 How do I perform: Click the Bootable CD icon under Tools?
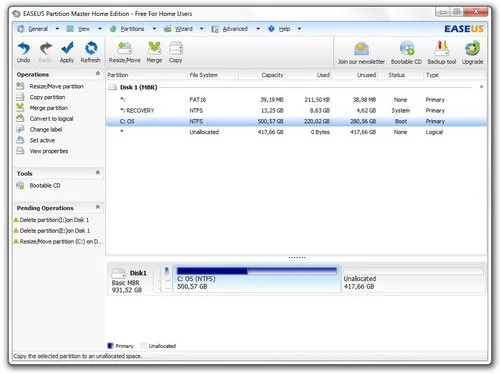click(20, 185)
